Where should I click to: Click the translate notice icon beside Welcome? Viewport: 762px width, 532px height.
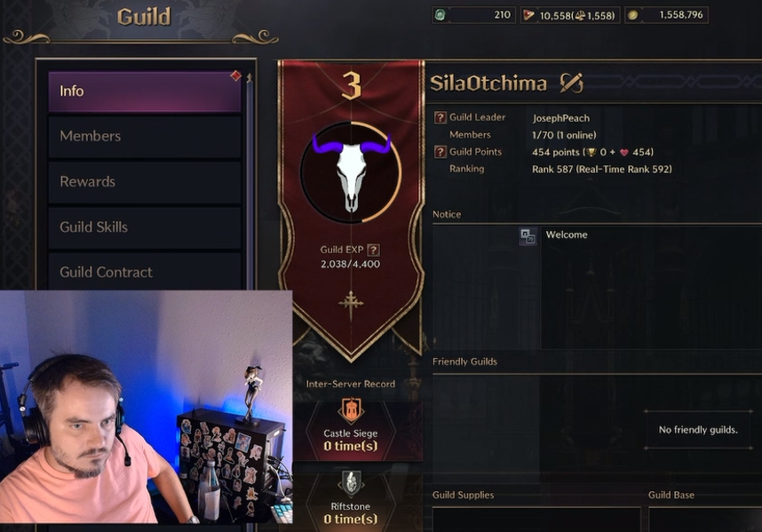(x=528, y=236)
